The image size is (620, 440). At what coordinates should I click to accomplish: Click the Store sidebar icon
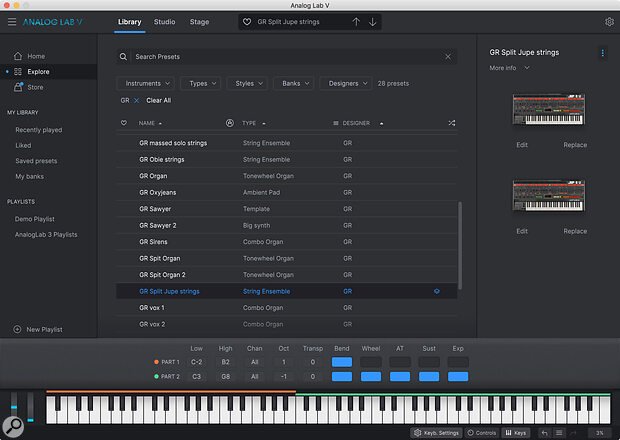click(18, 87)
